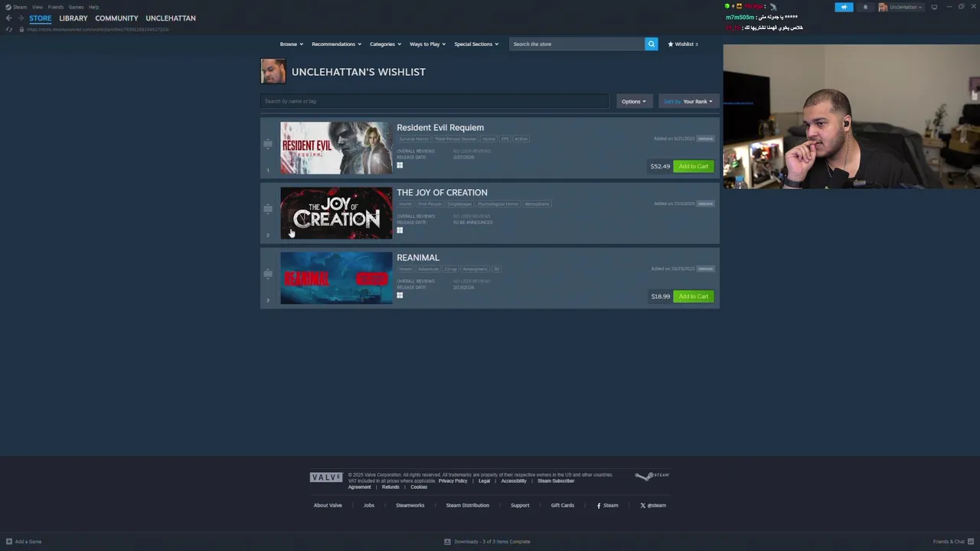The height and width of the screenshot is (551, 980).
Task: Click the UncleHattan avatar beside the wishlist title
Action: (273, 71)
